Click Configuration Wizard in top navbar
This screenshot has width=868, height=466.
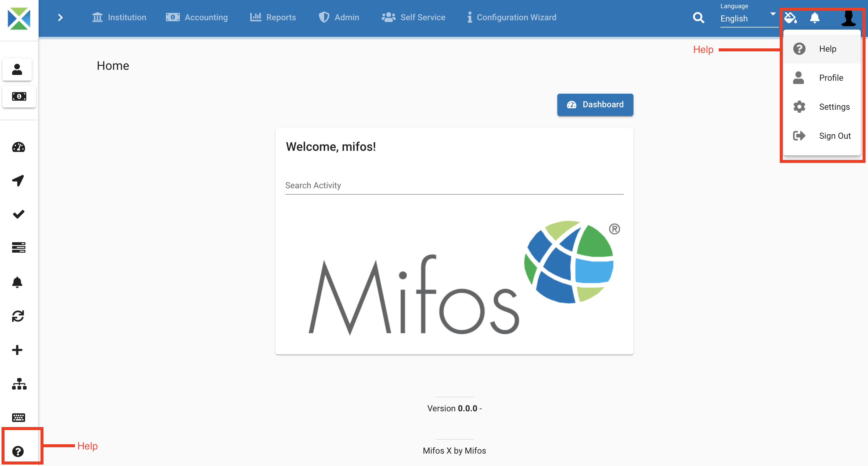[512, 18]
